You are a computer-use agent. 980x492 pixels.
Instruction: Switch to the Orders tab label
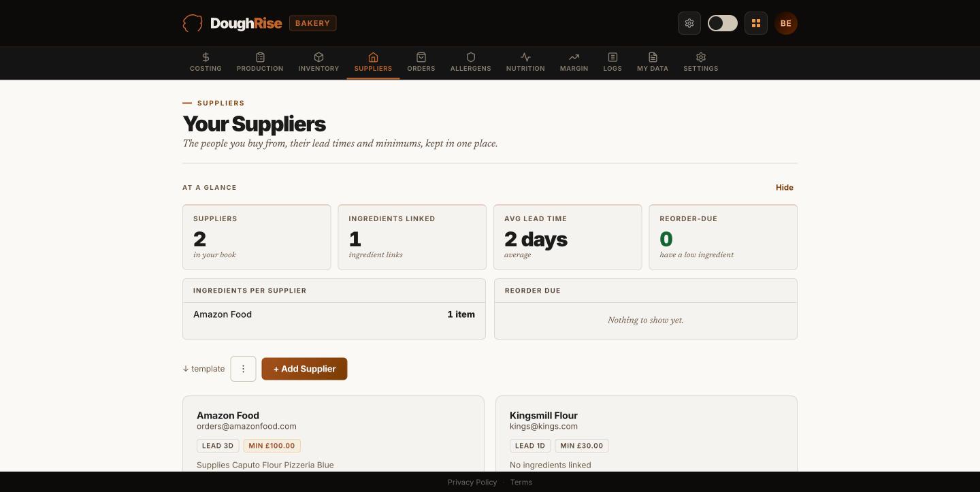[421, 69]
